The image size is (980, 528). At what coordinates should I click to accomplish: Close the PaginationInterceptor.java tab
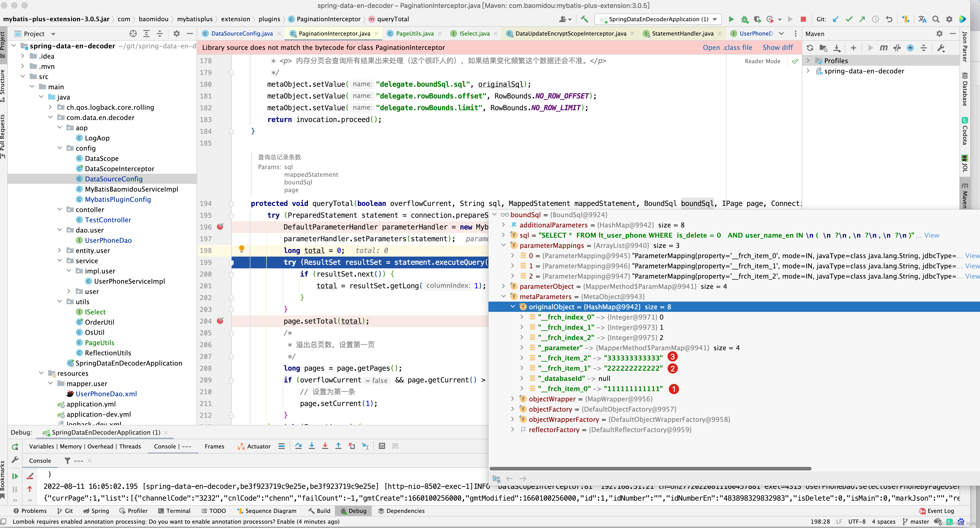coord(376,34)
